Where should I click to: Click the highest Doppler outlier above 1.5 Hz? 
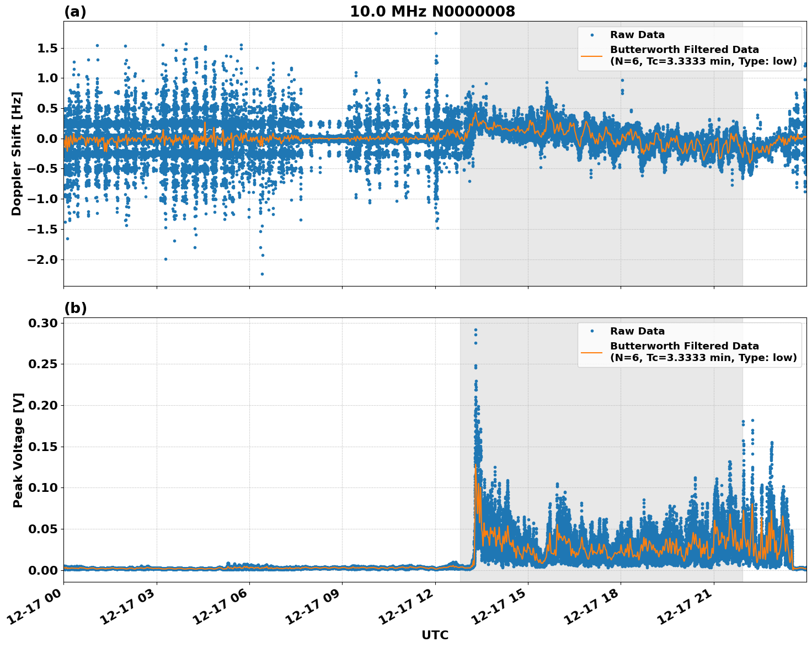pos(436,32)
